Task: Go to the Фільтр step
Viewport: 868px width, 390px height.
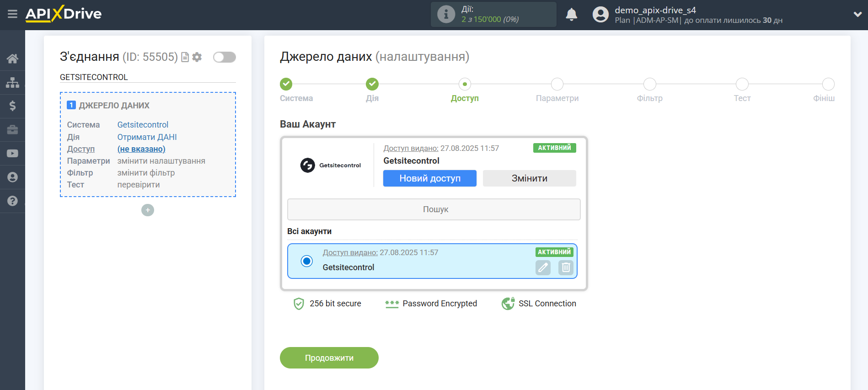Action: pos(649,84)
